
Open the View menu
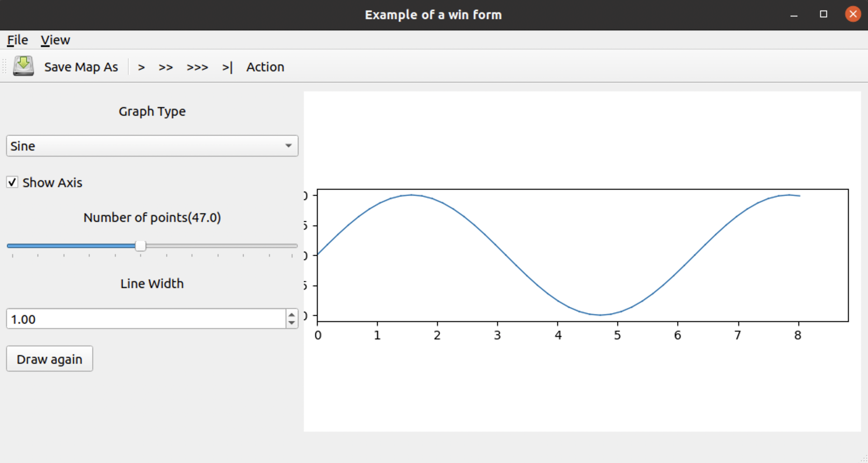pyautogui.click(x=55, y=40)
